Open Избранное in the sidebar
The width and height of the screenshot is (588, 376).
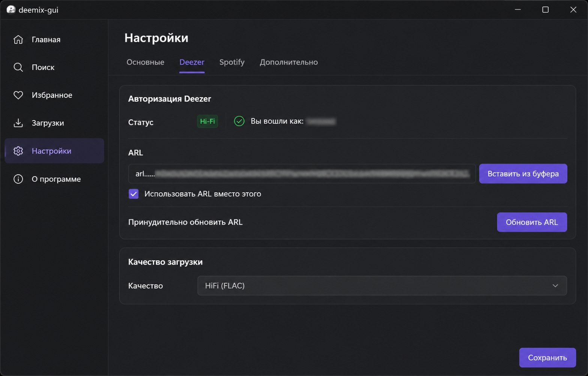pos(54,95)
